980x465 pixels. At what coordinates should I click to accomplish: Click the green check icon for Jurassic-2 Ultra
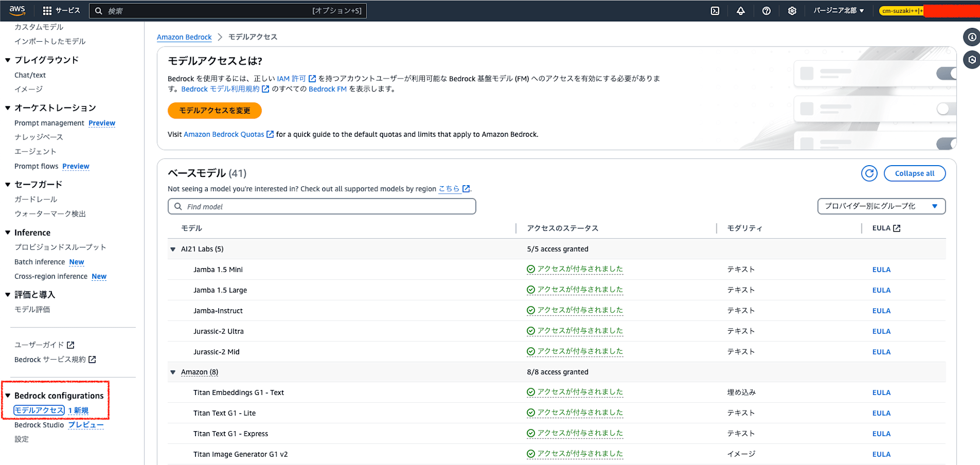pos(531,331)
